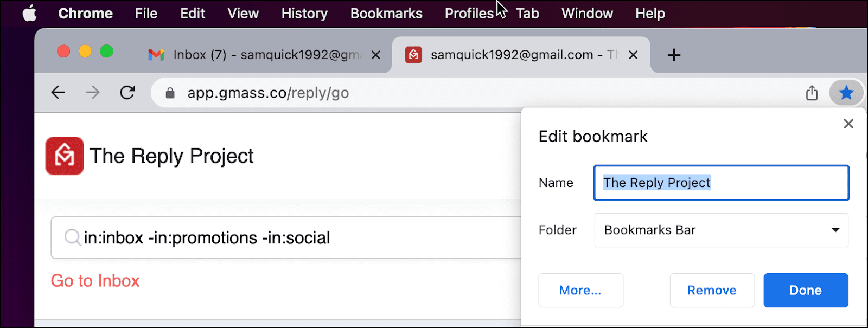
Task: Select the samquick1992@gmail.com Reply Project tab
Action: click(521, 55)
